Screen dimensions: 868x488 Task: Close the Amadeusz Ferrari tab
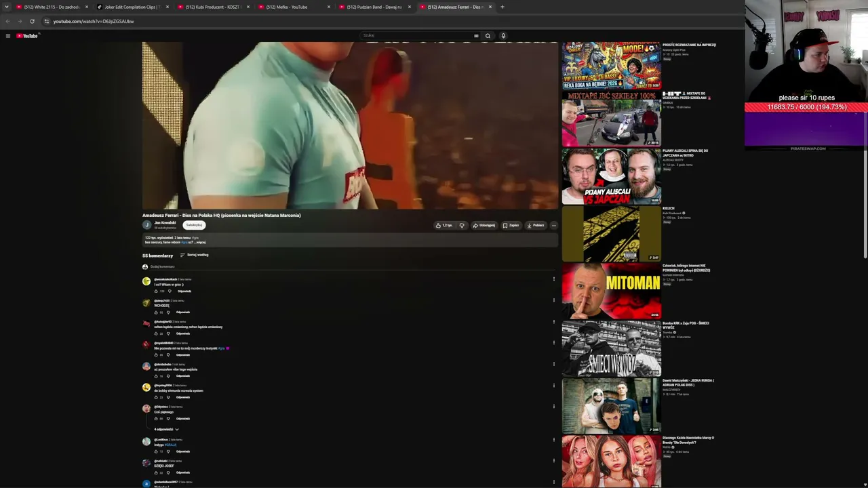pos(490,7)
